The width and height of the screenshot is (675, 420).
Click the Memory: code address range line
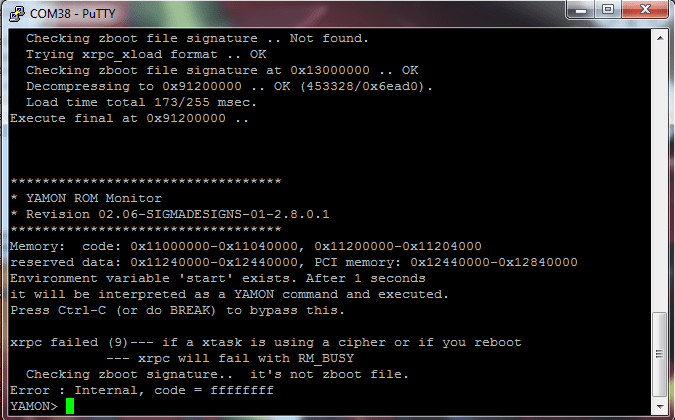point(246,246)
